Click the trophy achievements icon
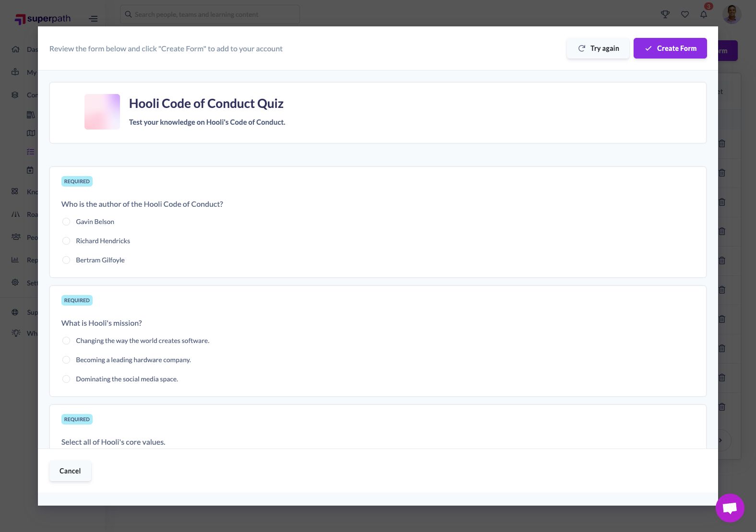 [x=665, y=14]
